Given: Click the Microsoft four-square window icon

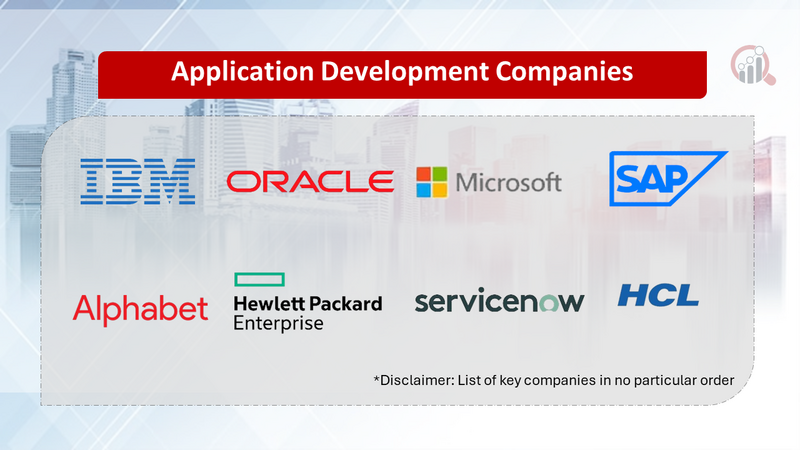Looking at the screenshot, I should 432,182.
